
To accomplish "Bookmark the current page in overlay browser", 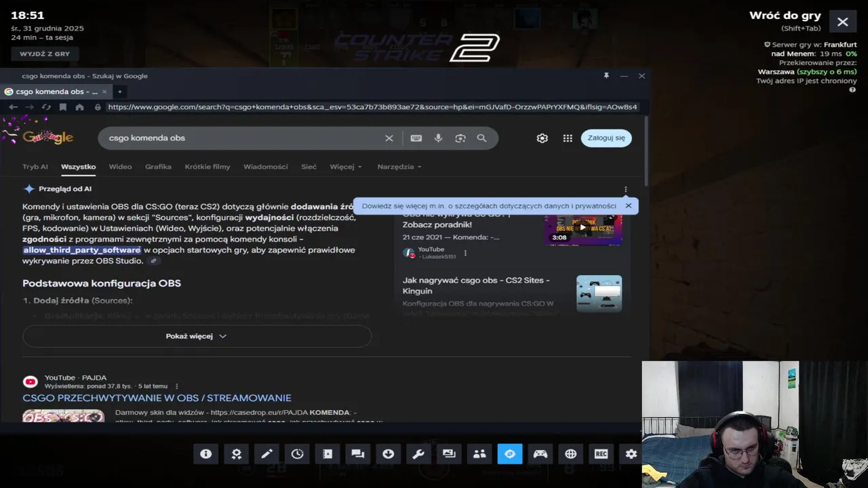I will coord(63,107).
